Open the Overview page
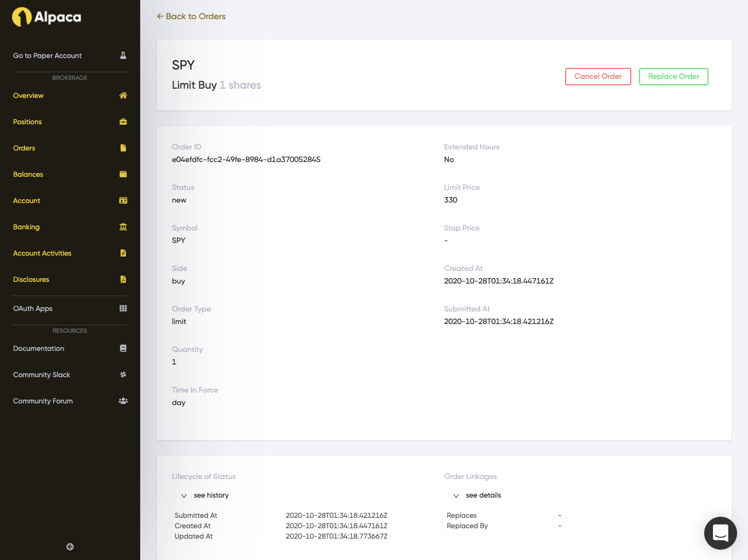748x560 pixels. pos(28,96)
